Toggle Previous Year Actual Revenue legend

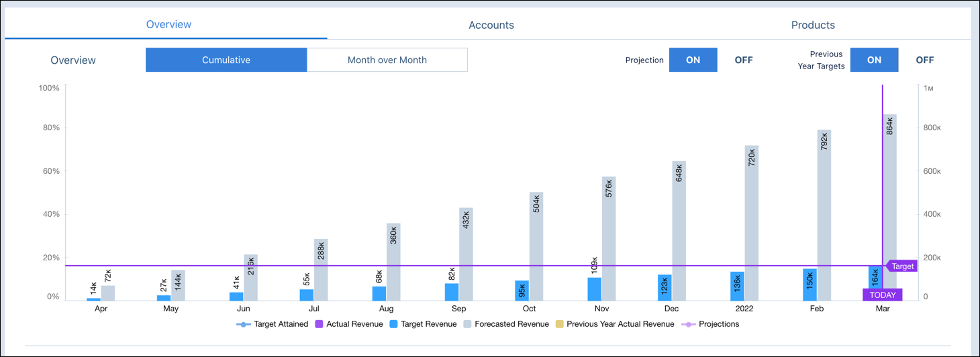[x=615, y=324]
